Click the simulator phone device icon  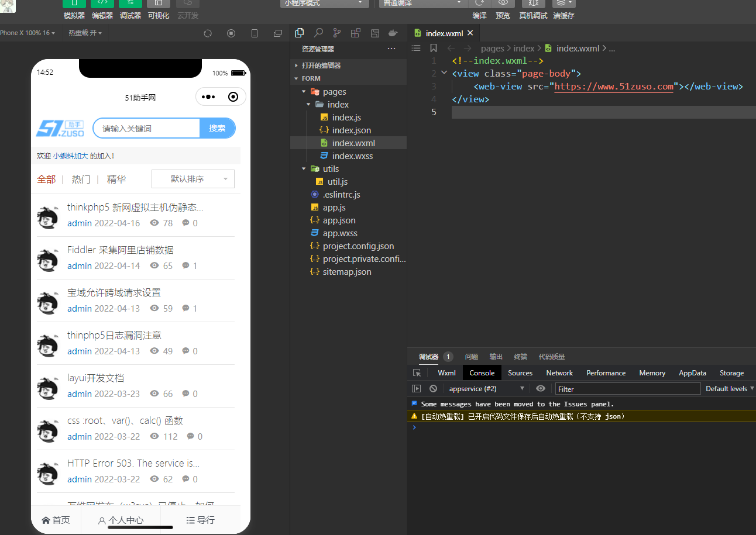pos(255,33)
